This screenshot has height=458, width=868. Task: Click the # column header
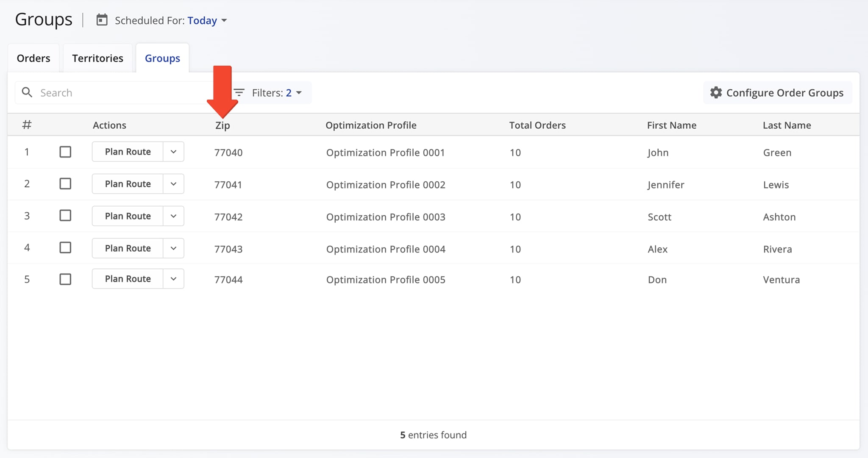[27, 125]
